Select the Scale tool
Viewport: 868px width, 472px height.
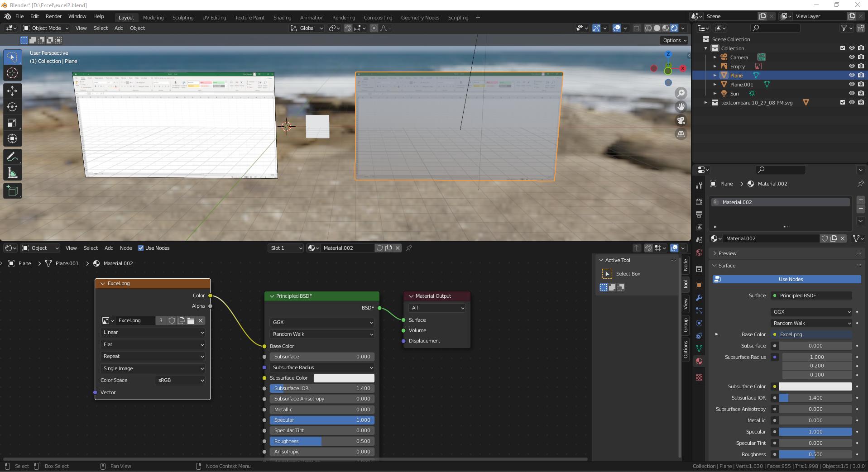pos(12,123)
